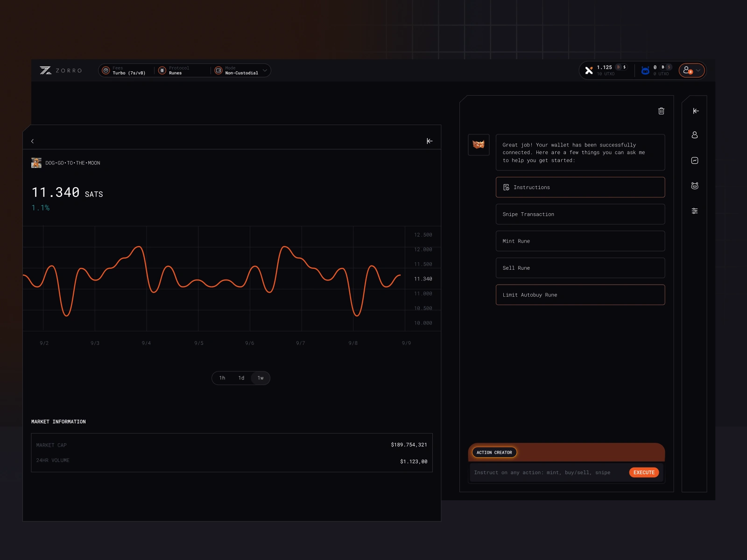The width and height of the screenshot is (747, 560).
Task: Click the Instructions document icon
Action: (x=506, y=187)
